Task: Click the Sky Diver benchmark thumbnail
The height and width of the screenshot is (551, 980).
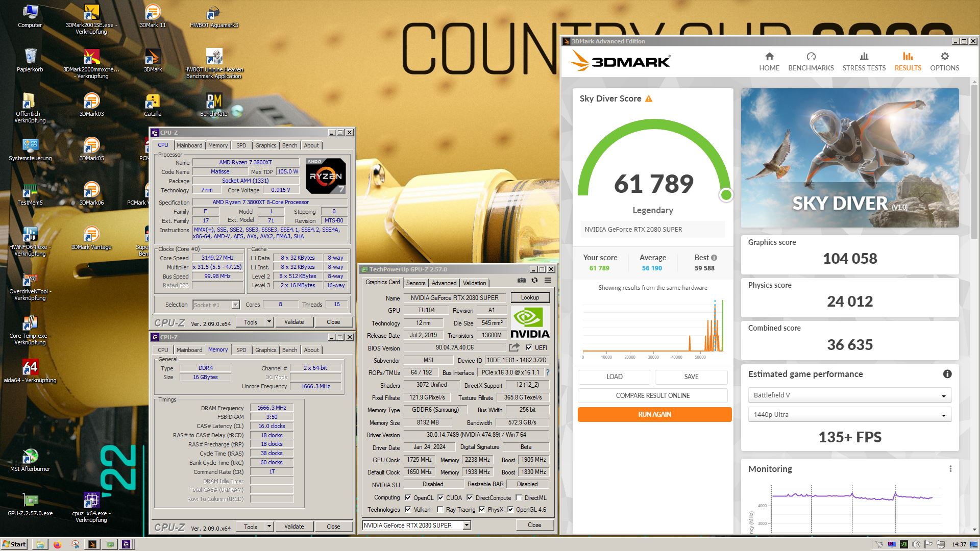Action: coord(850,158)
